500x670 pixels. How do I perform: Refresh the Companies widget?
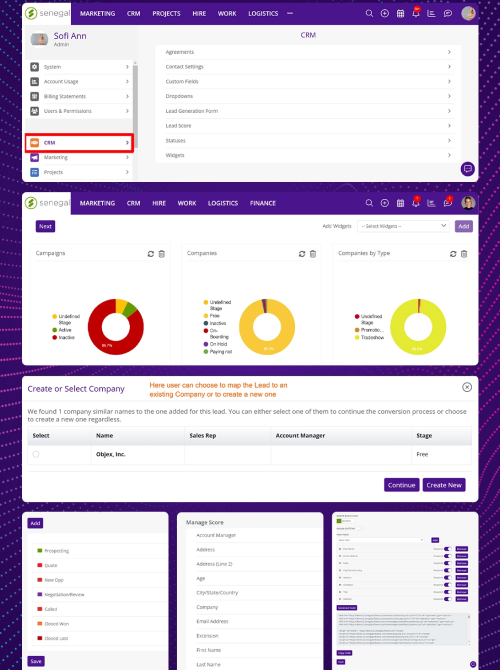[302, 254]
